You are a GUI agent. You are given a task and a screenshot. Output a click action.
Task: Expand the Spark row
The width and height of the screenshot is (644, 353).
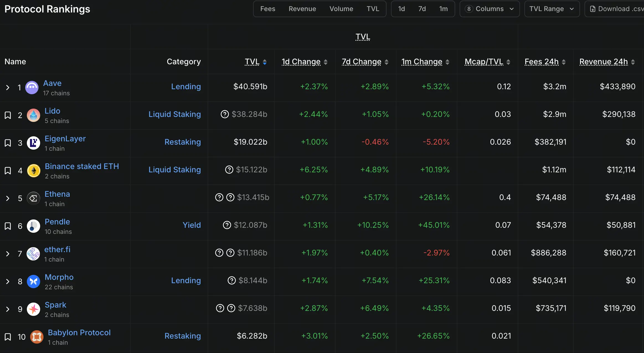point(8,309)
